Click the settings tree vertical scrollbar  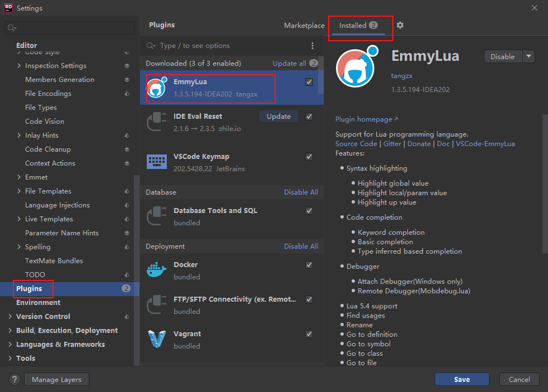coord(137,270)
